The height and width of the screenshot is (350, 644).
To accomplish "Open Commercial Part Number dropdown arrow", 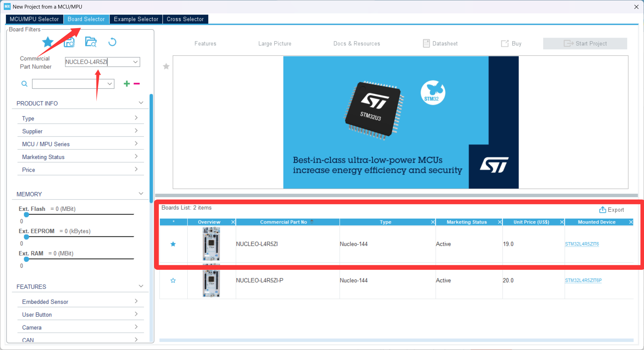I will pyautogui.click(x=136, y=62).
